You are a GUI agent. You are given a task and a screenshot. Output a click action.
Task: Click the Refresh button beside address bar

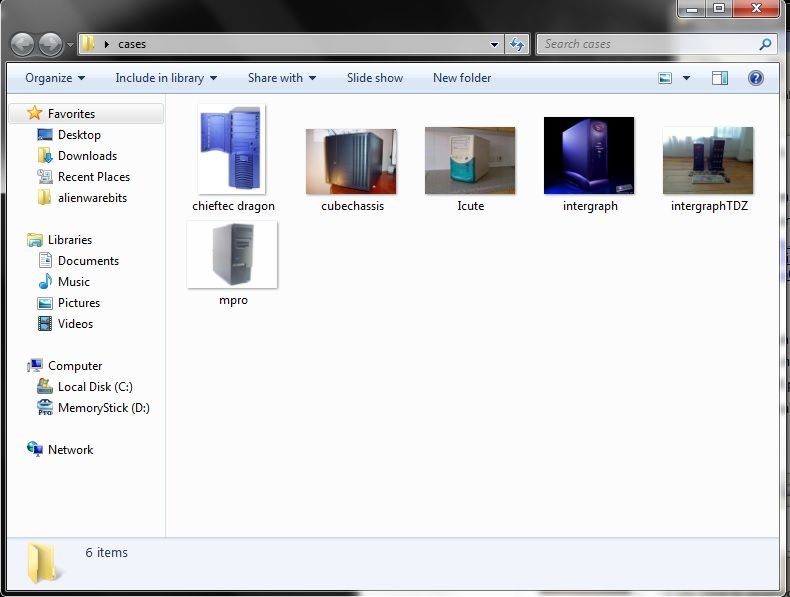[517, 44]
